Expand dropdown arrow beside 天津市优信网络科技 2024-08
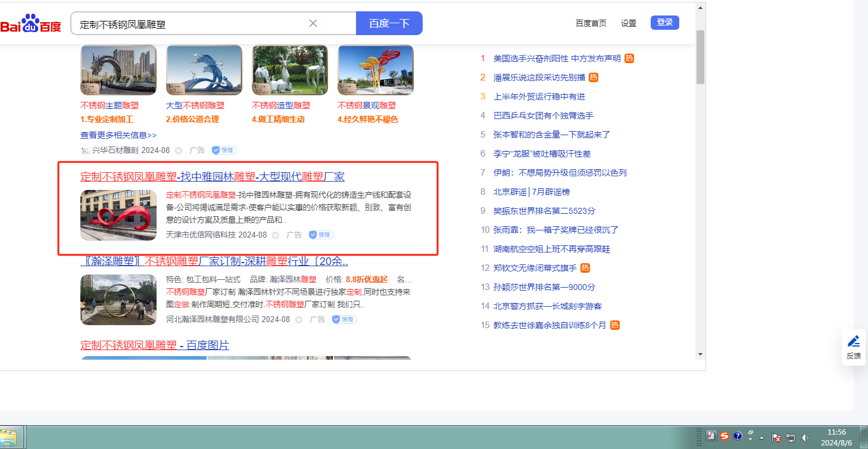Image resolution: width=868 pixels, height=449 pixels. click(x=276, y=235)
